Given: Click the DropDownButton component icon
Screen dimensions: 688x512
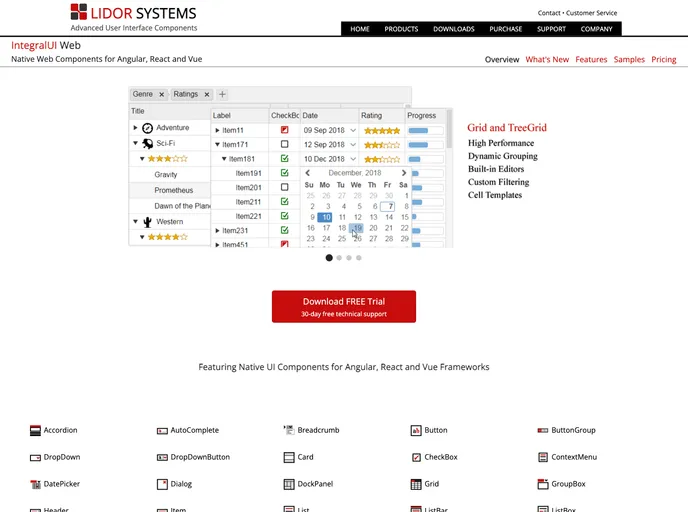Looking at the screenshot, I should 162,458.
